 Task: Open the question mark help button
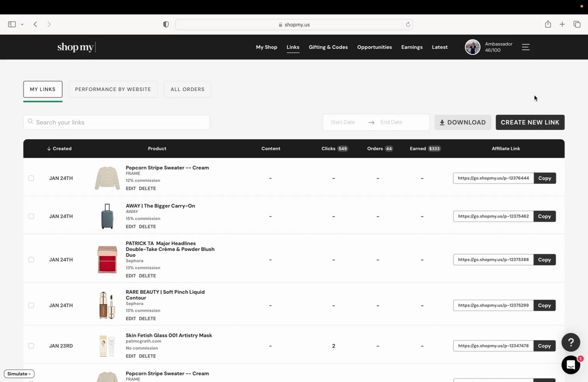(571, 342)
